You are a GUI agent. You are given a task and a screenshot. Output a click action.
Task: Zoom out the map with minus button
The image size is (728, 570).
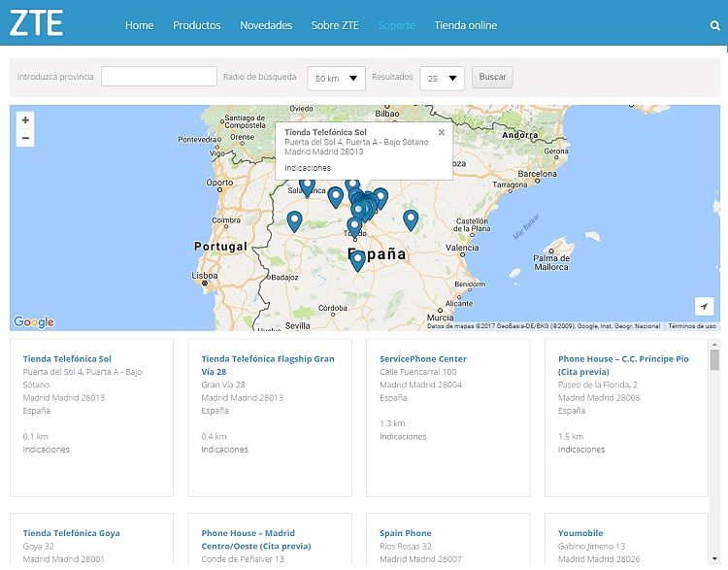[25, 138]
